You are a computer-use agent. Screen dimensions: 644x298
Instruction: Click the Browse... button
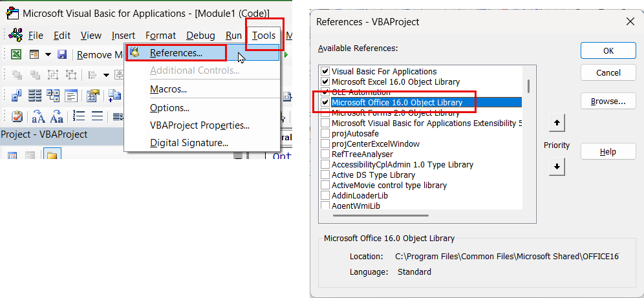point(608,101)
